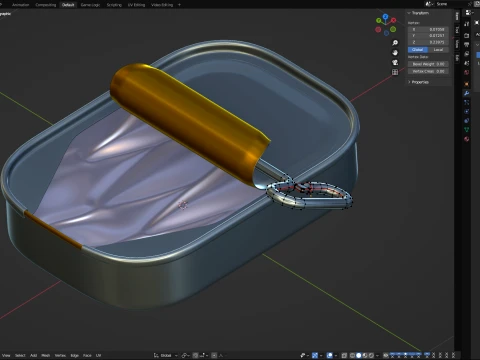Image resolution: width=480 pixels, height=360 pixels.
Task: Open the Material properties tab
Action: click(467, 139)
